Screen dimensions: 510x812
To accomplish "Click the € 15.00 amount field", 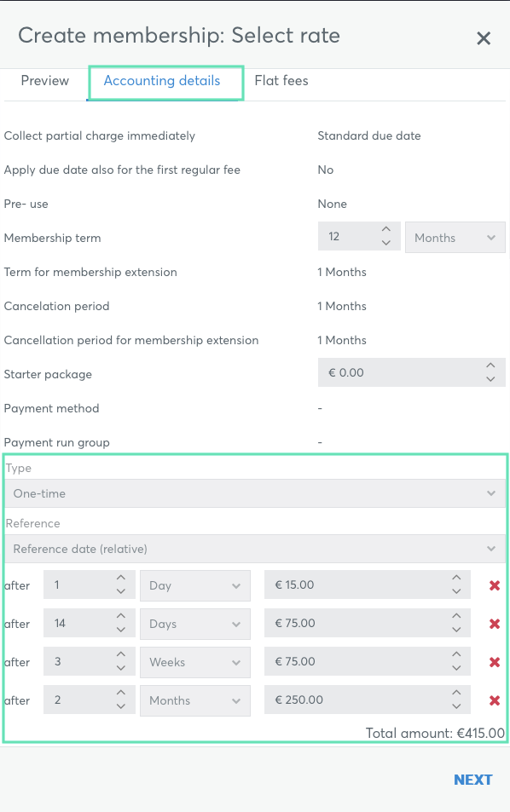I will (368, 585).
